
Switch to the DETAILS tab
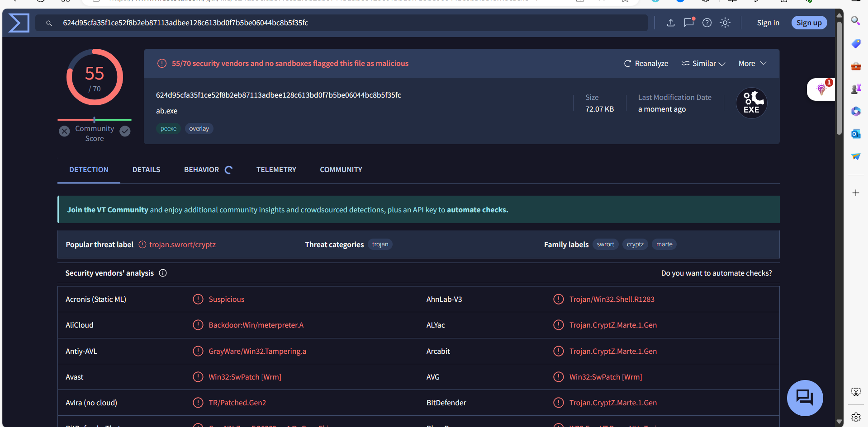[x=146, y=170]
